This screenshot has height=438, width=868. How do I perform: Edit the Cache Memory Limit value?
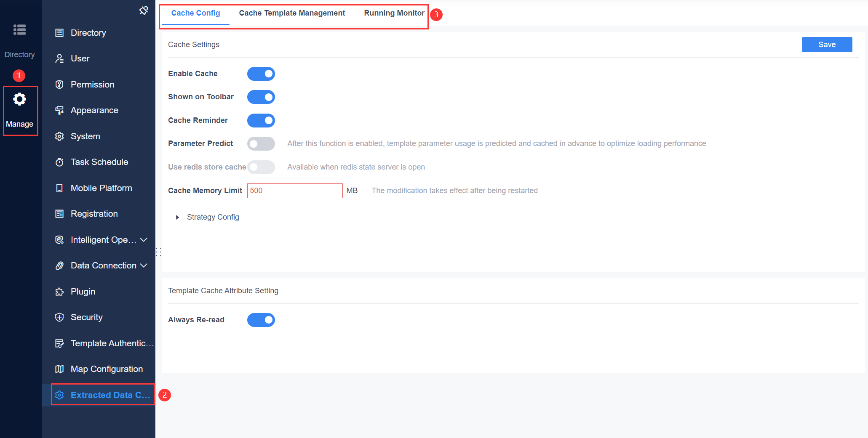pos(294,191)
